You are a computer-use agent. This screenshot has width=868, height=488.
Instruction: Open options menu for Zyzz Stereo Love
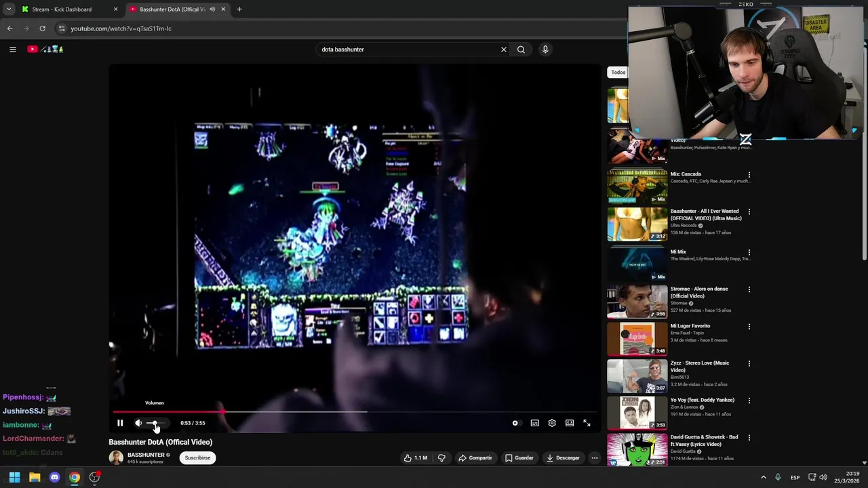pyautogui.click(x=749, y=364)
